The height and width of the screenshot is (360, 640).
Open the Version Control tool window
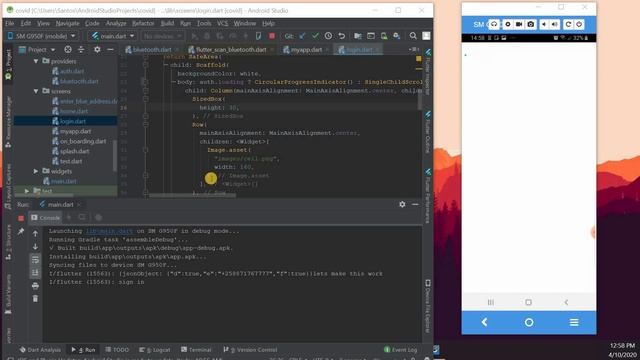pyautogui.click(x=250, y=350)
